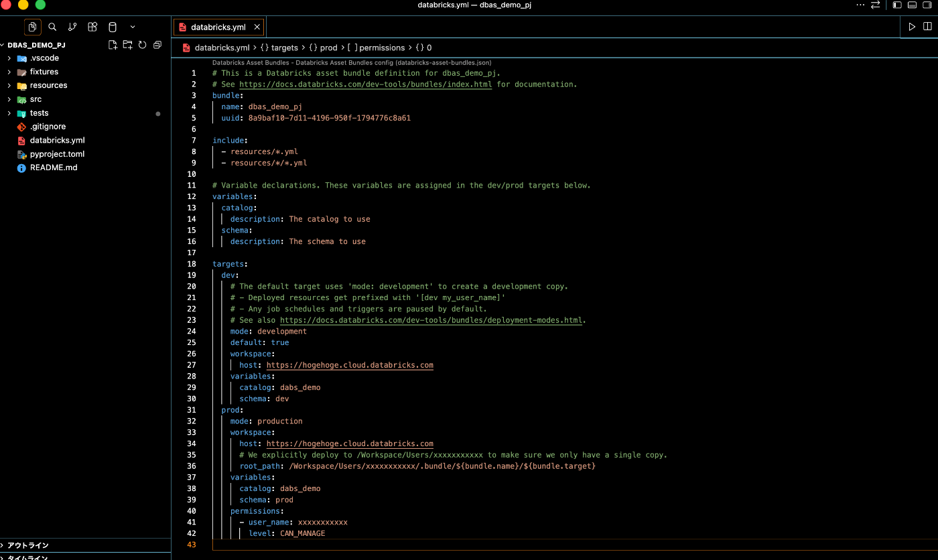The height and width of the screenshot is (560, 938).
Task: Split the editor to the right
Action: point(927,27)
